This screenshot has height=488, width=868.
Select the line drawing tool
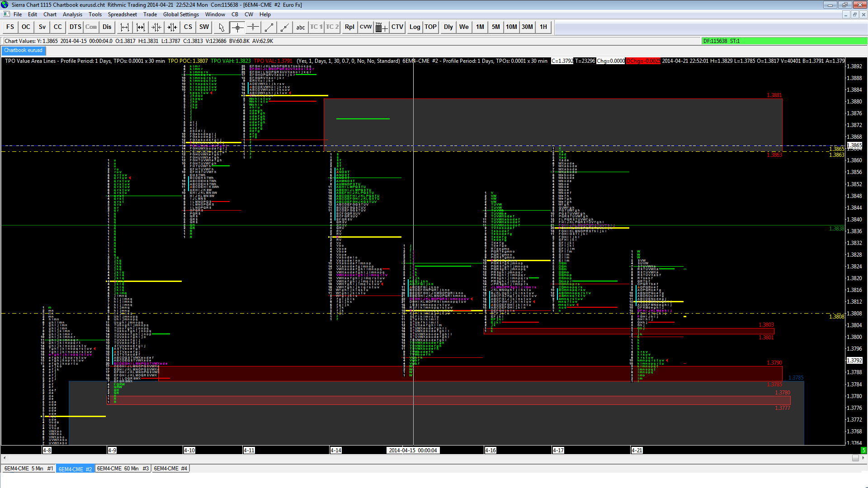269,27
